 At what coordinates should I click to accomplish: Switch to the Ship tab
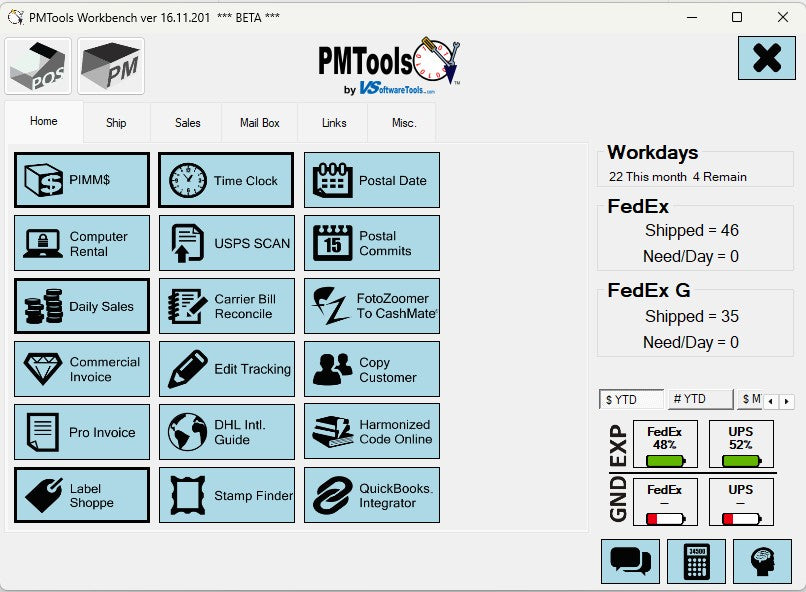tap(116, 123)
